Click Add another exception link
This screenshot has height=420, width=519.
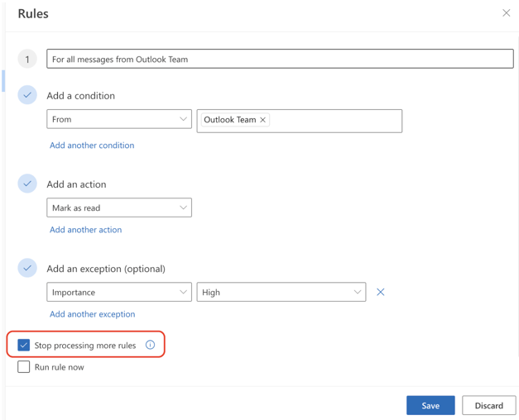click(x=92, y=314)
